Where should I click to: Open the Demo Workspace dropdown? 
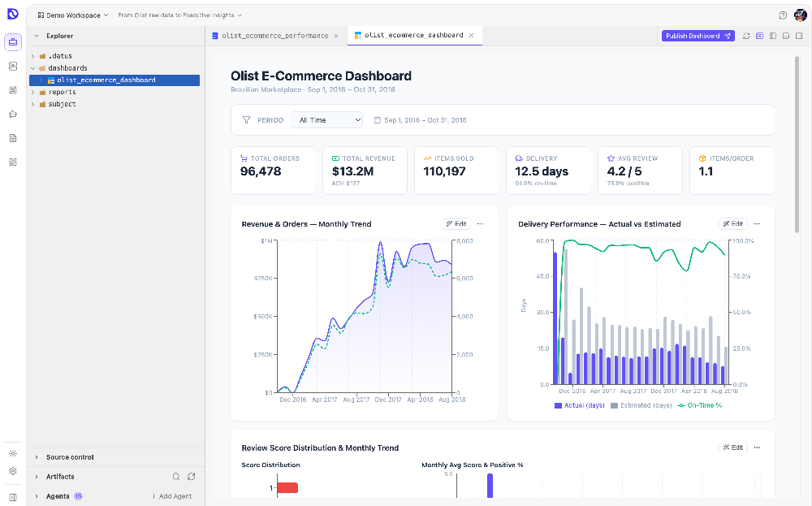click(72, 15)
